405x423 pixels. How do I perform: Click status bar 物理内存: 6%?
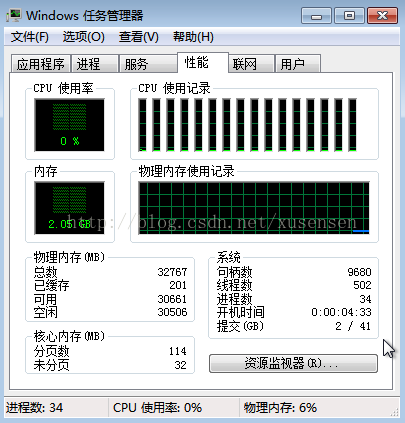pyautogui.click(x=280, y=408)
